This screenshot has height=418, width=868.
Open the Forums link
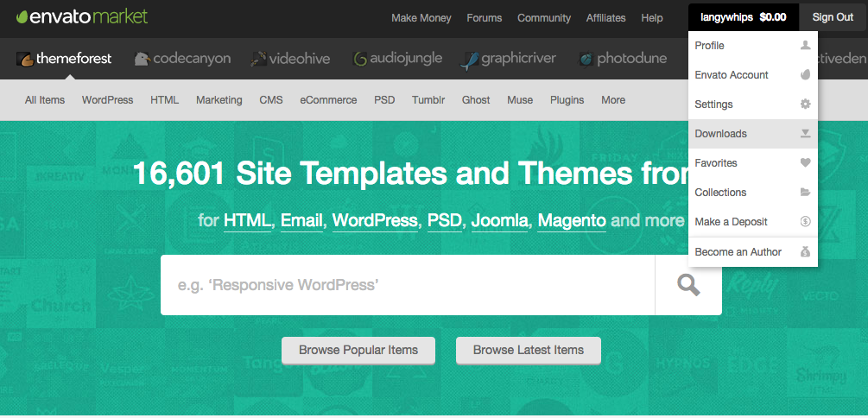[x=485, y=18]
